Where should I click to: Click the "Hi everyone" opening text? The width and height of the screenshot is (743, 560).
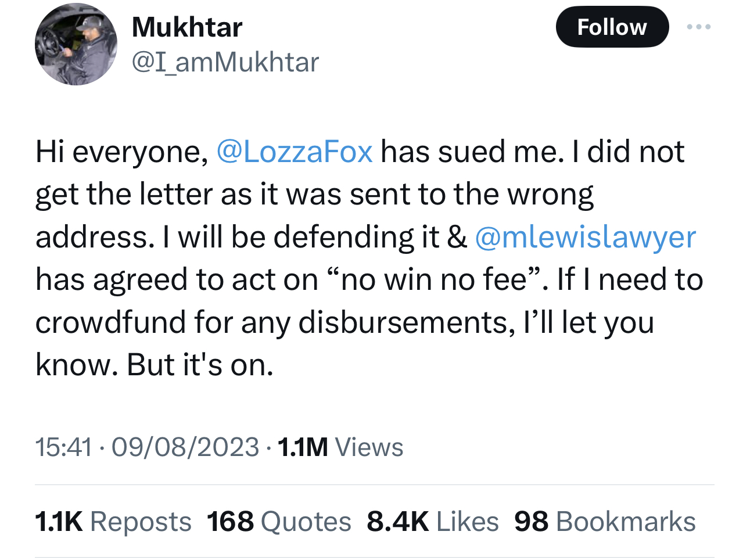[x=121, y=152]
